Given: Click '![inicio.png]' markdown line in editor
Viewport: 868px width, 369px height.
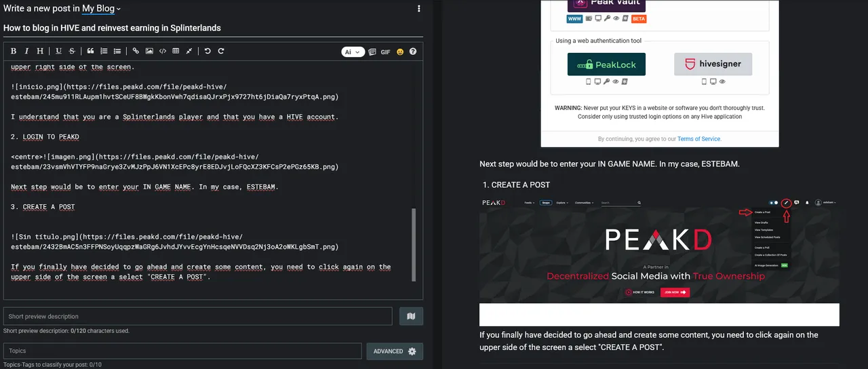Looking at the screenshot, I should [174, 92].
